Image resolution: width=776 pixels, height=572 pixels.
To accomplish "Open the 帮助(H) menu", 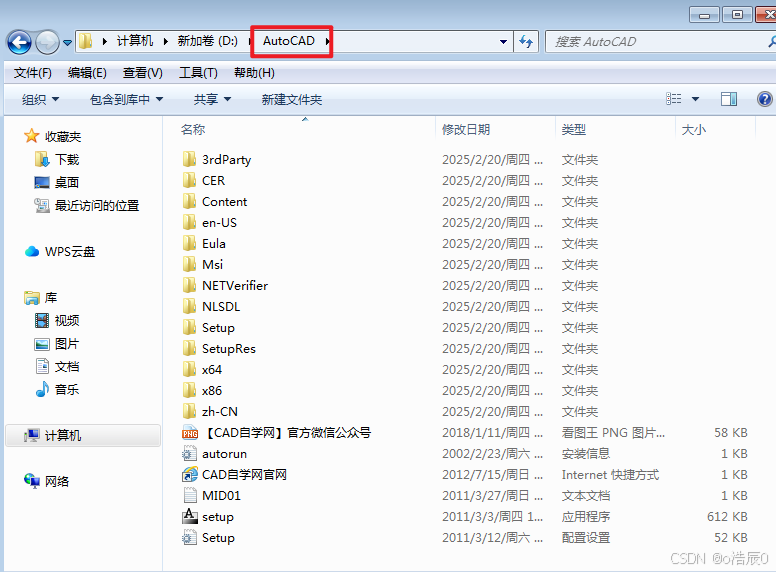I will click(254, 73).
